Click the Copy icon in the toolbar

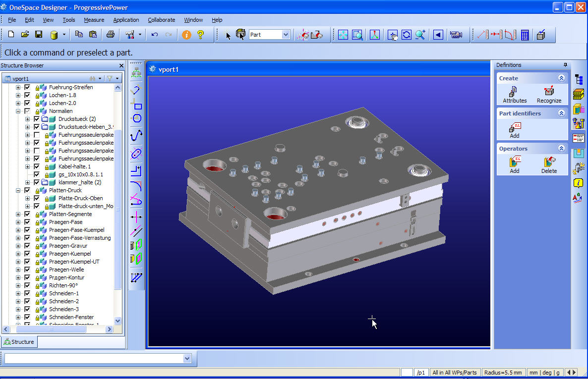[x=79, y=35]
